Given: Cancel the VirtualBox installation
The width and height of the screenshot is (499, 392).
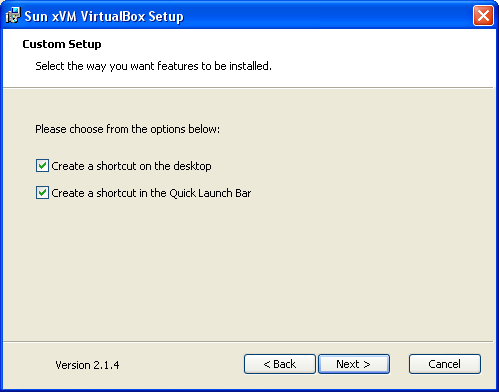Looking at the screenshot, I should pyautogui.click(x=445, y=364).
